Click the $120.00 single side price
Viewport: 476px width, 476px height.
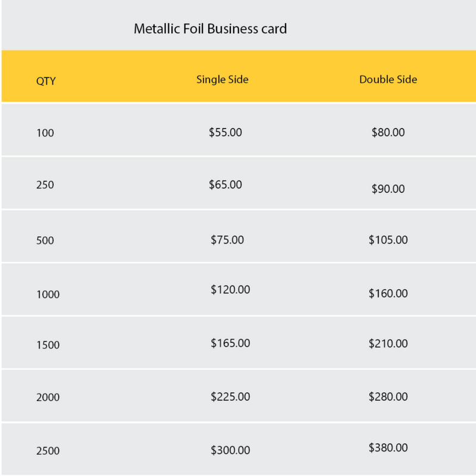230,290
